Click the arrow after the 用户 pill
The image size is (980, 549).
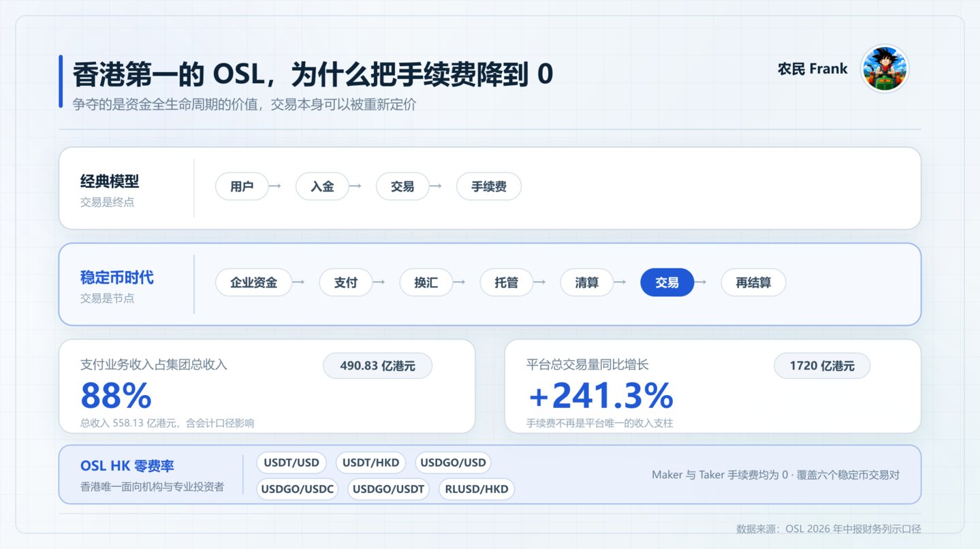[x=275, y=186]
